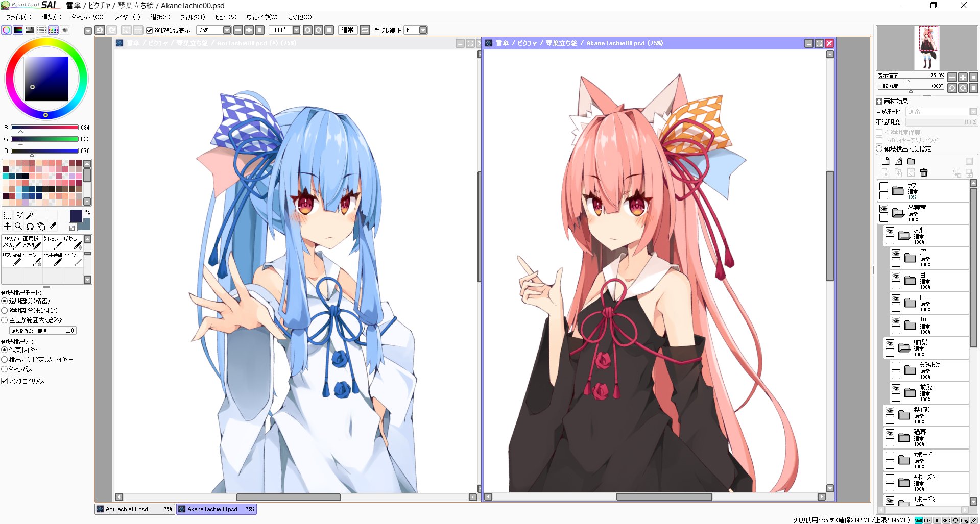Viewport: 980px width, 524px height.
Task: Click the zoom out minus toolbar button
Action: tap(237, 30)
